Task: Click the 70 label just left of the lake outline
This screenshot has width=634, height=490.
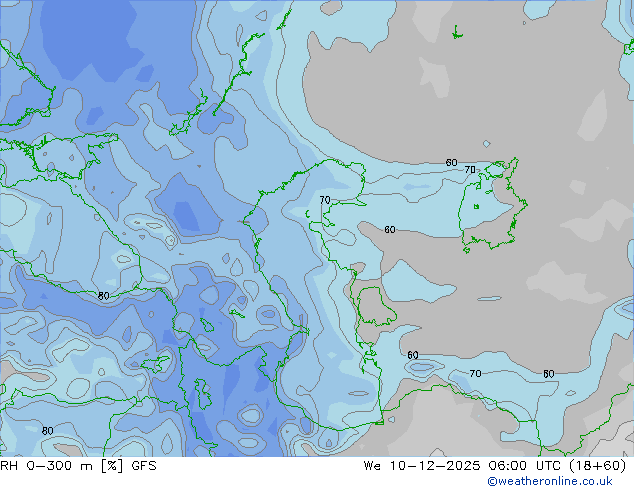Action: coord(470,170)
